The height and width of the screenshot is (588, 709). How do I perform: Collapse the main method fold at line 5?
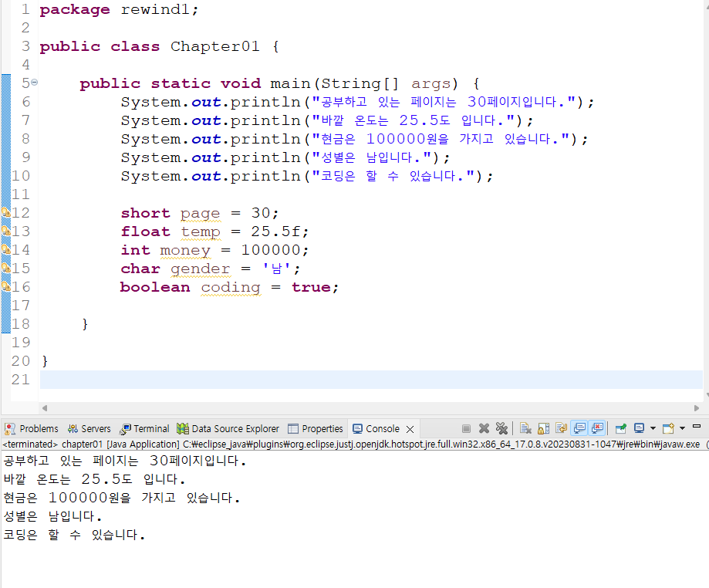pos(35,83)
